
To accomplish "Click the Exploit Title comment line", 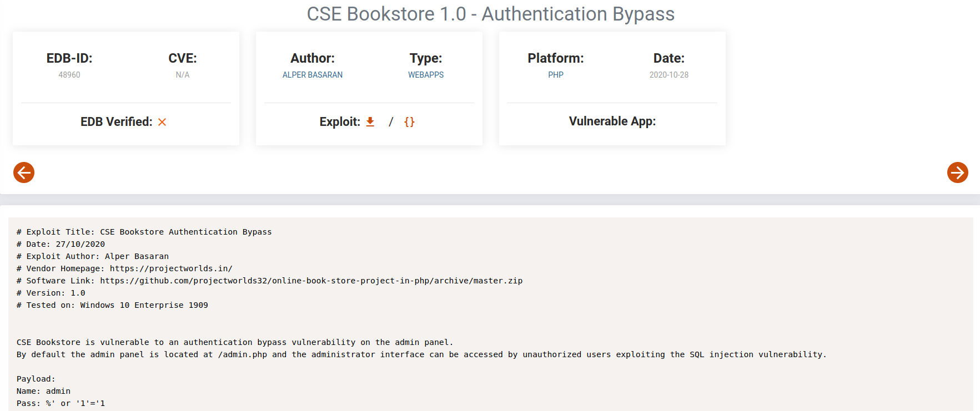I will (x=144, y=232).
